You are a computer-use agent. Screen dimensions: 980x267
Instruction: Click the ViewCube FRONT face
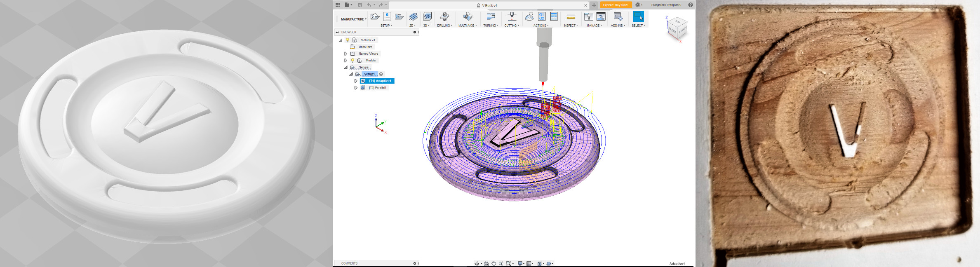(672, 30)
